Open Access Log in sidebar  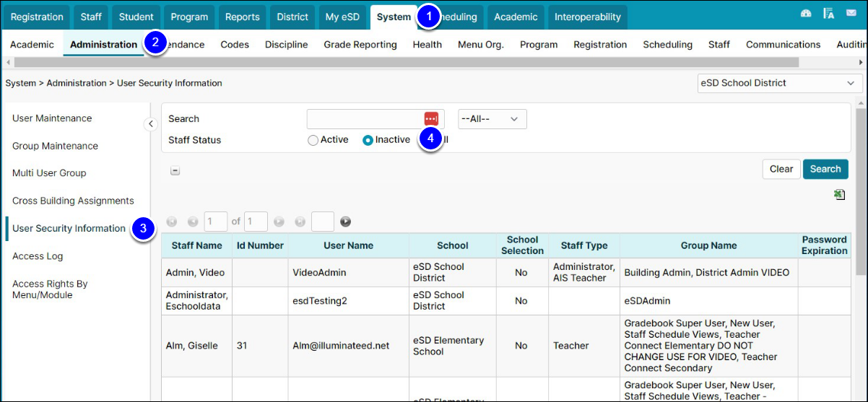point(38,256)
